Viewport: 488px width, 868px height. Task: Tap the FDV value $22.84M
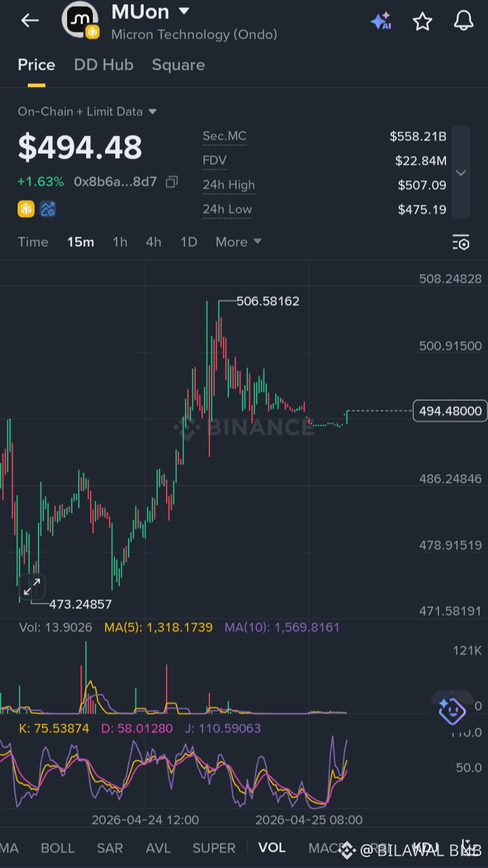point(421,161)
